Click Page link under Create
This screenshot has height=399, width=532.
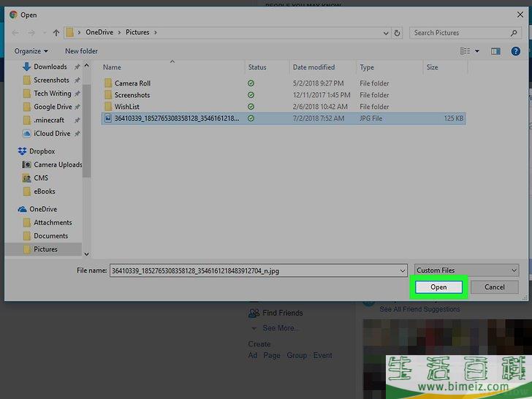click(272, 355)
